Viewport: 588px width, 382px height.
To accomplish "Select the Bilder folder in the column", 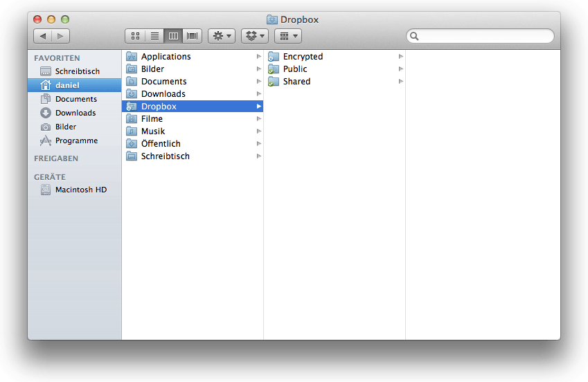I will tap(193, 69).
